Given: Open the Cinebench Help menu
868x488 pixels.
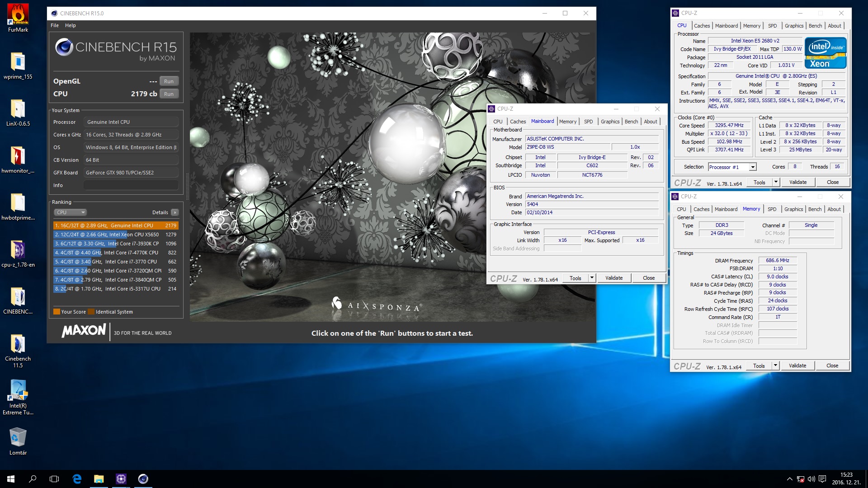Looking at the screenshot, I should coord(71,25).
